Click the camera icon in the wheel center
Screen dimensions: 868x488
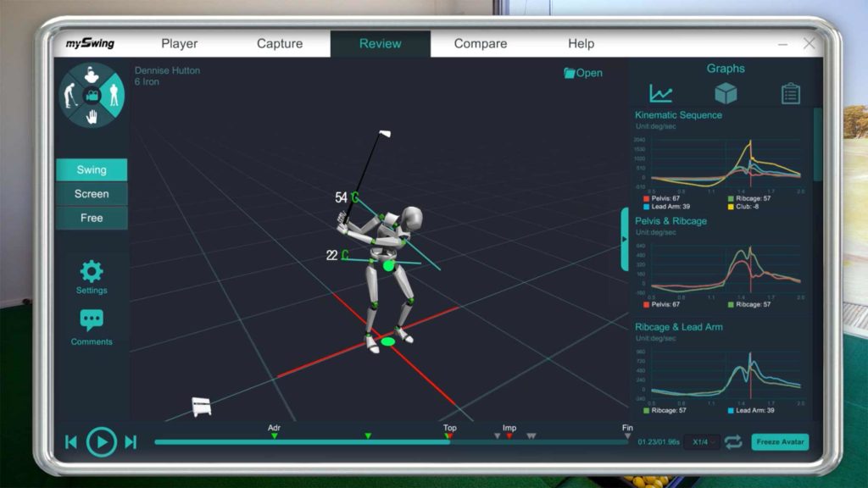coord(92,96)
